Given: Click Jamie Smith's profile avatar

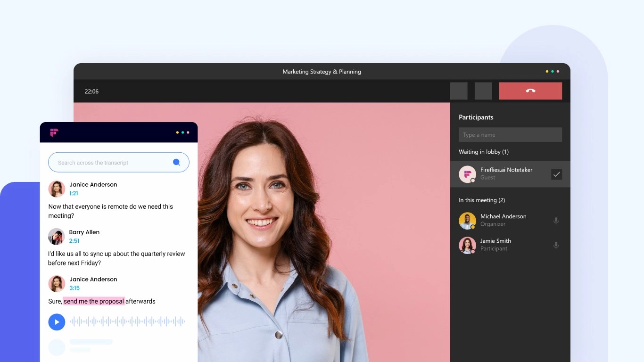Looking at the screenshot, I should click(x=467, y=245).
